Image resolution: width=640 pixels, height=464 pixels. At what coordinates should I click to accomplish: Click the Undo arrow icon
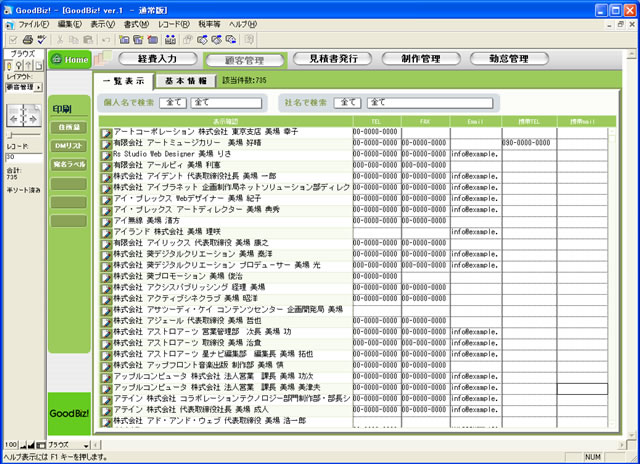[106, 40]
